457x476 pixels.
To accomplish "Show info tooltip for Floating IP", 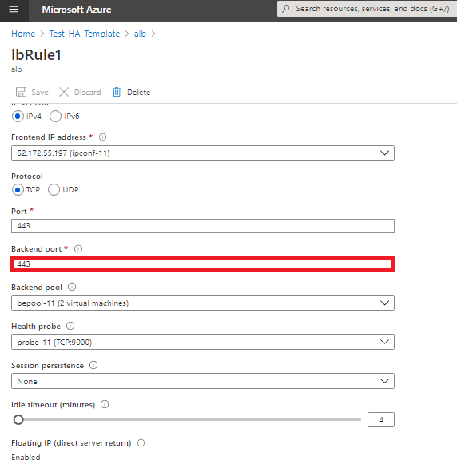I will tap(141, 443).
